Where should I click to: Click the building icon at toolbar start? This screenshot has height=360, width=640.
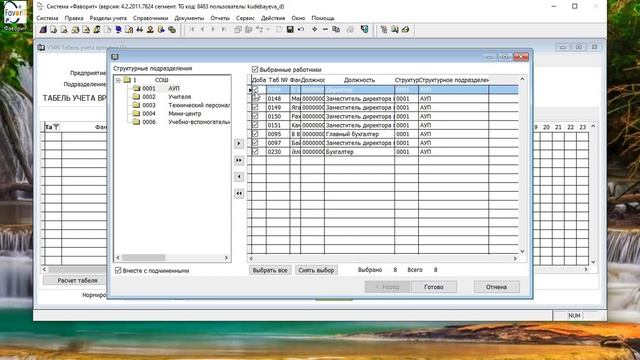(x=43, y=30)
